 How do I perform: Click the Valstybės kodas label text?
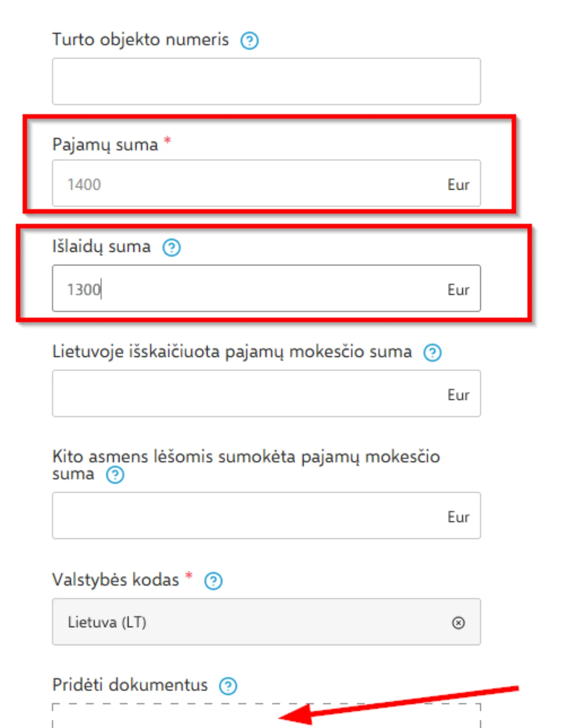pyautogui.click(x=116, y=580)
